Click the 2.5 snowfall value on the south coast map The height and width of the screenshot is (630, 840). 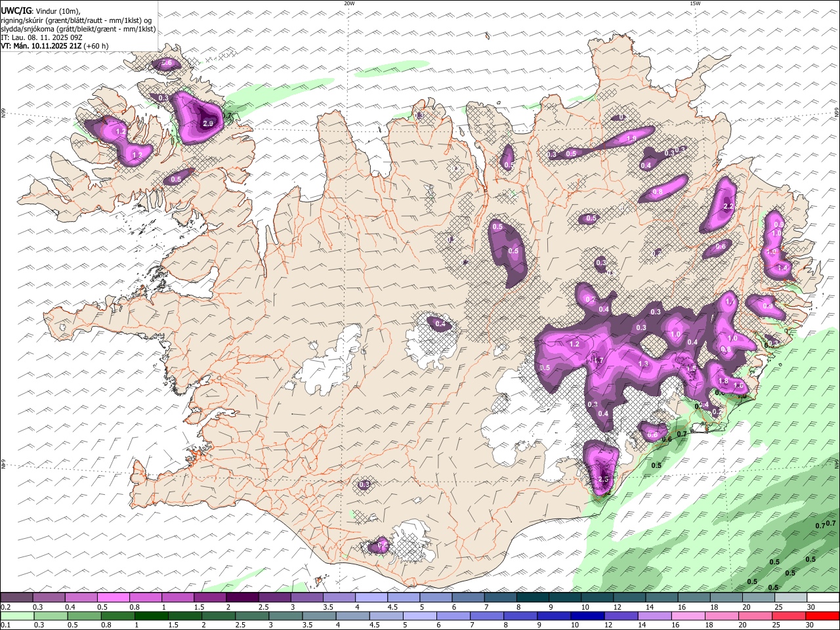604,480
